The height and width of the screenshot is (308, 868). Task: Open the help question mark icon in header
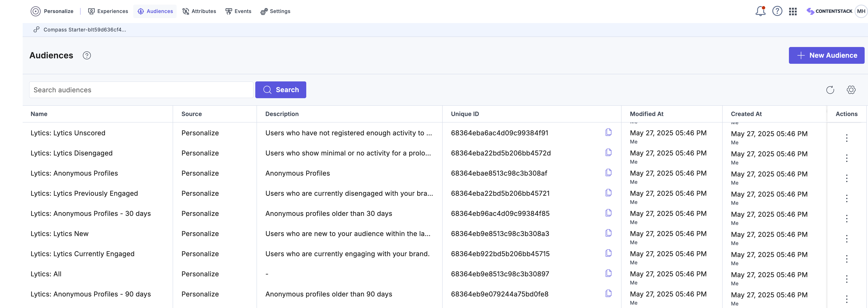point(777,11)
